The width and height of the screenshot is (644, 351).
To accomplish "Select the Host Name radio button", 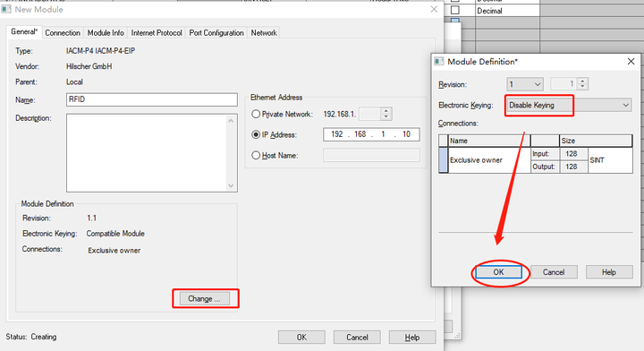I will (x=256, y=155).
